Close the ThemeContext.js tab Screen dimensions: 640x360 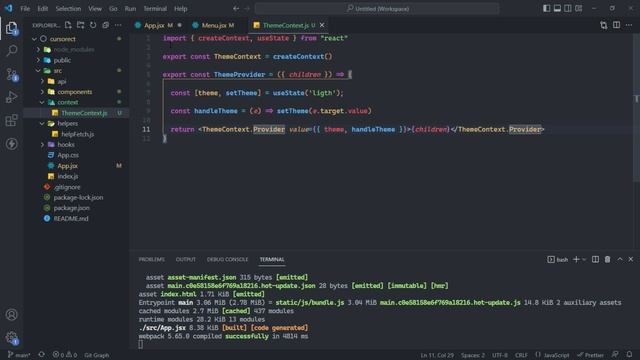[322, 25]
